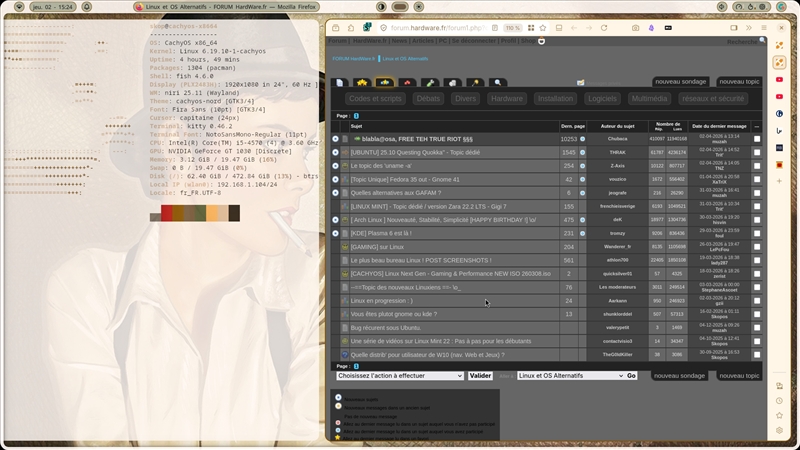The image size is (800, 450).
Task: Open 'Choisissez l'action à effectuer' dropdown
Action: click(x=400, y=376)
